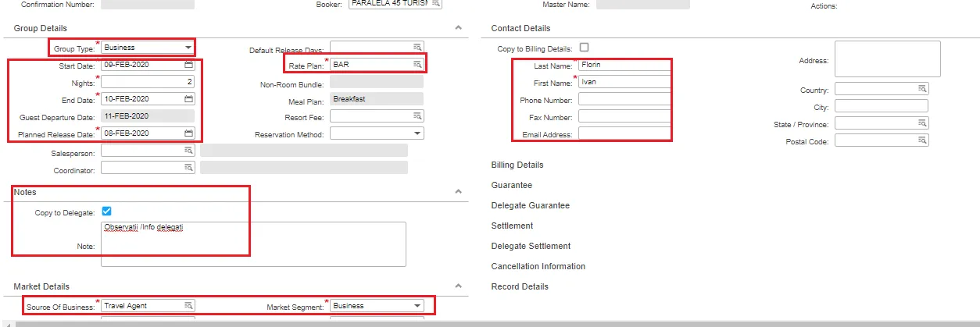The width and height of the screenshot is (980, 327).
Task: Open Source Of Business lookup icon
Action: coord(188,306)
